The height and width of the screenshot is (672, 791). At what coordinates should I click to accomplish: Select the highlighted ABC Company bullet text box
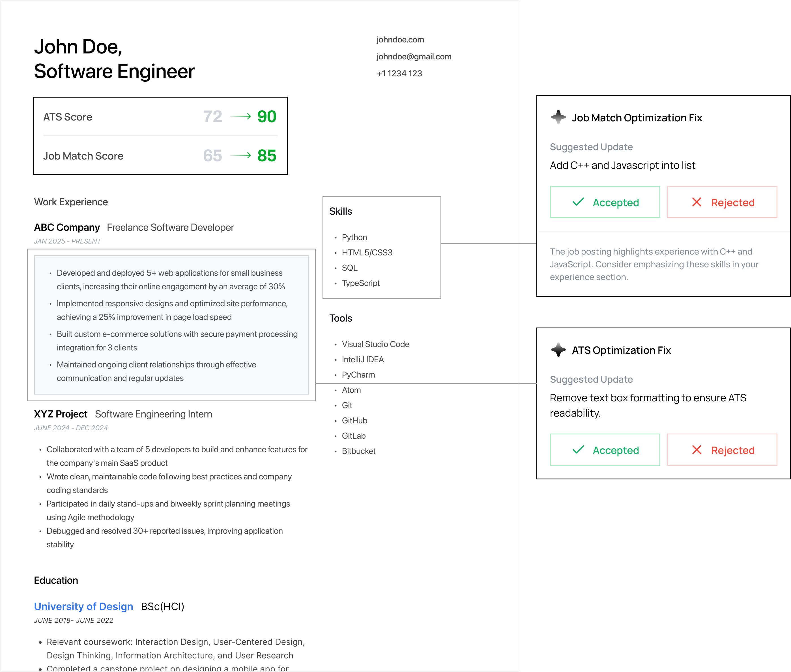coord(171,325)
